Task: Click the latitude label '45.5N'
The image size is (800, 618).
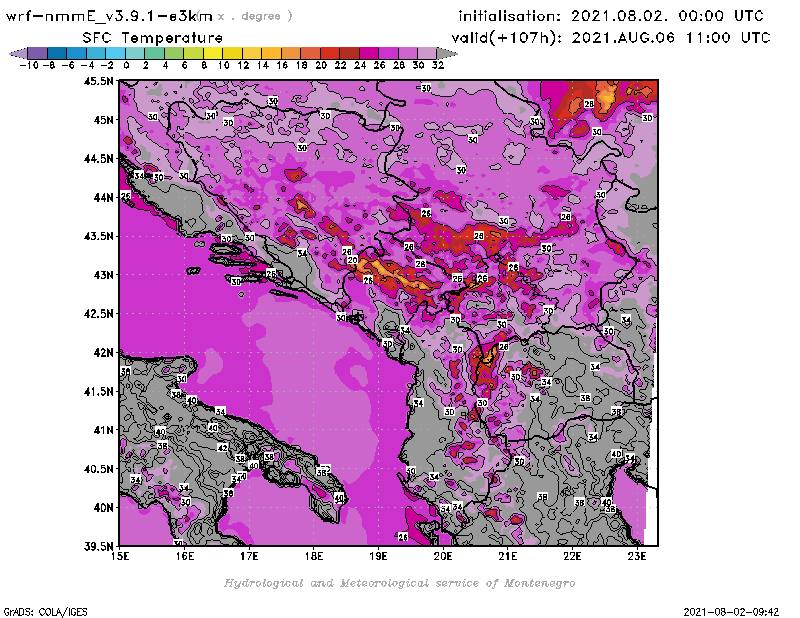Action: 98,81
